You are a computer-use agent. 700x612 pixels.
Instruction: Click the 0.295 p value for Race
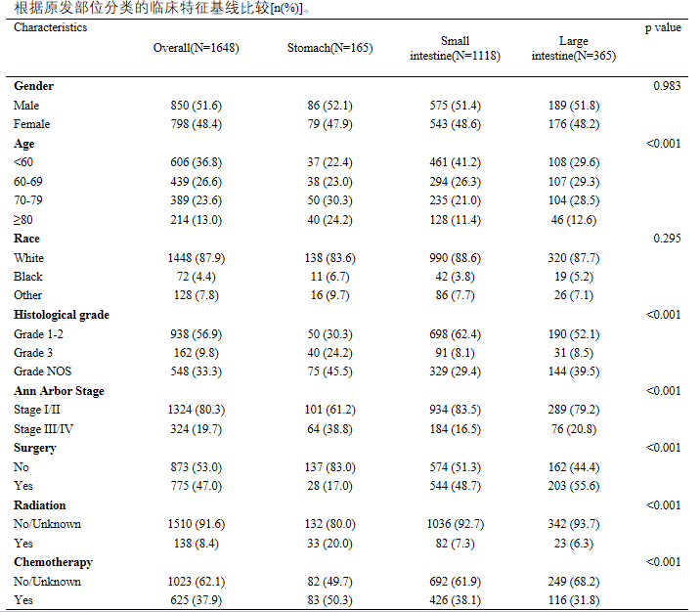tap(667, 239)
